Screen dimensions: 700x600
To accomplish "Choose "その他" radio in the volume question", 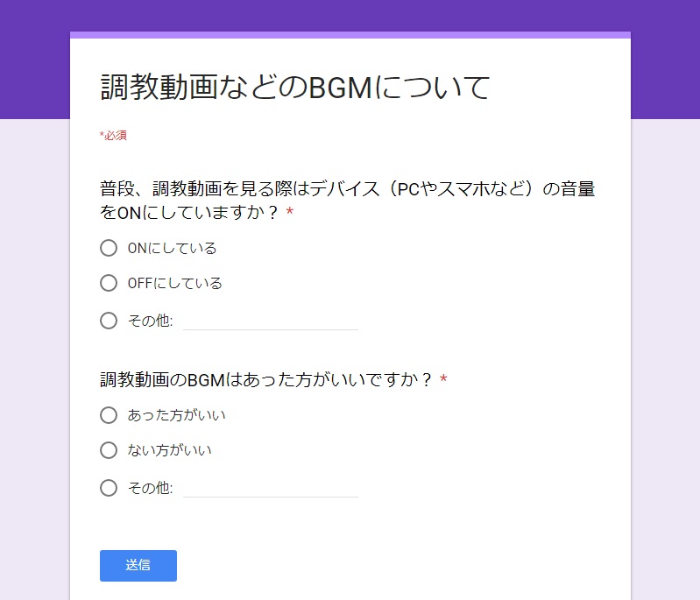I will (x=109, y=321).
